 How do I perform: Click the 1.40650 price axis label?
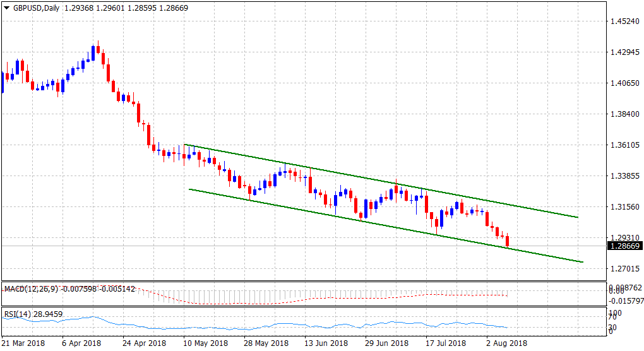pos(624,83)
